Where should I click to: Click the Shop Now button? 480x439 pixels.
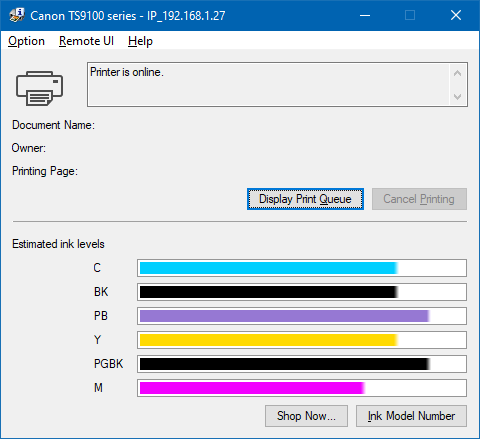pyautogui.click(x=306, y=416)
